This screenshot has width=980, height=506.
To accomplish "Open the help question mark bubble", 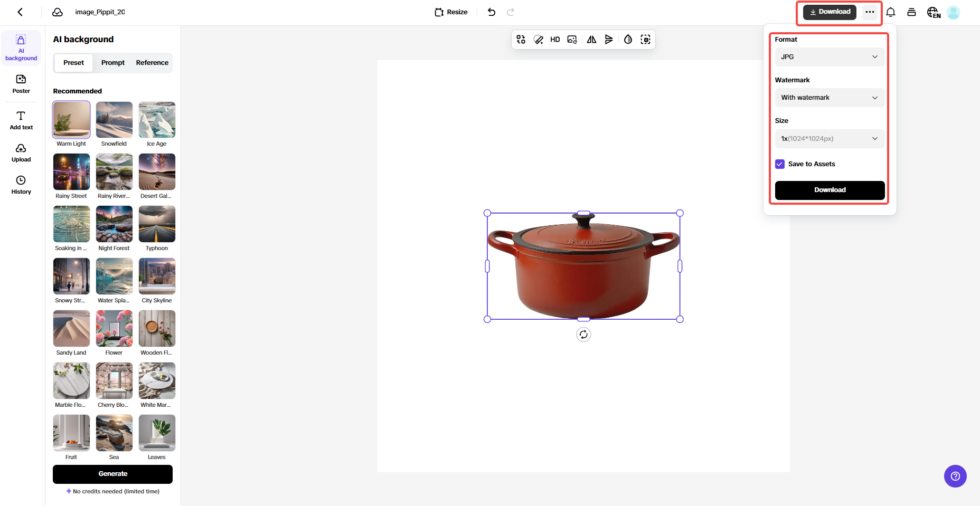I will [x=955, y=476].
